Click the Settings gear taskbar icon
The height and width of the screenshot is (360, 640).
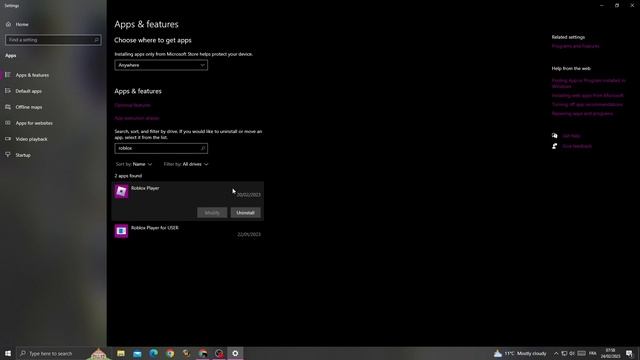pos(235,353)
